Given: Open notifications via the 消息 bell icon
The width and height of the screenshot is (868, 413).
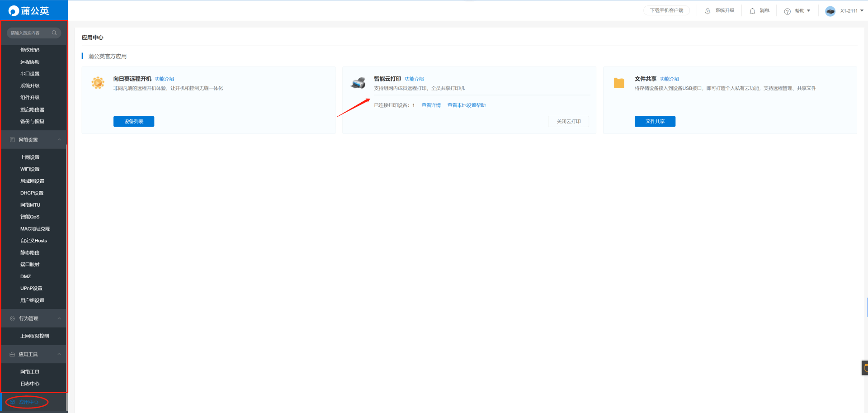Looking at the screenshot, I should (752, 11).
